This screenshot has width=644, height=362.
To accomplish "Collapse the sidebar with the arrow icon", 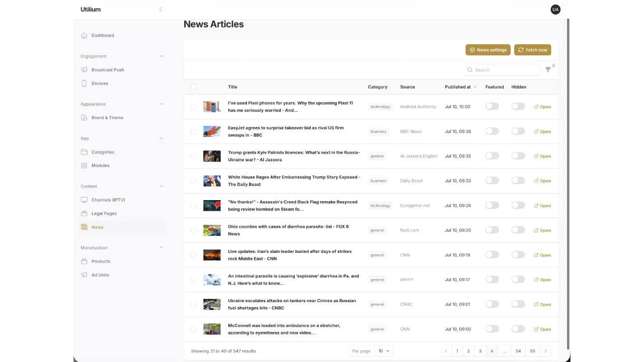I will click(x=160, y=10).
